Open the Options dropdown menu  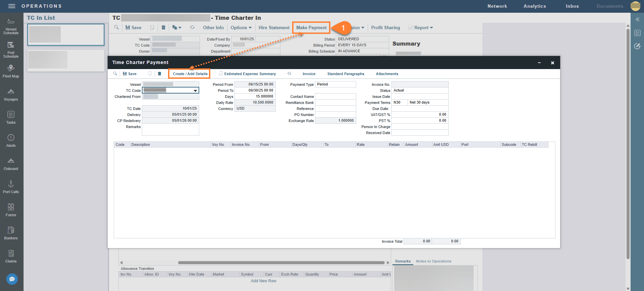(241, 28)
